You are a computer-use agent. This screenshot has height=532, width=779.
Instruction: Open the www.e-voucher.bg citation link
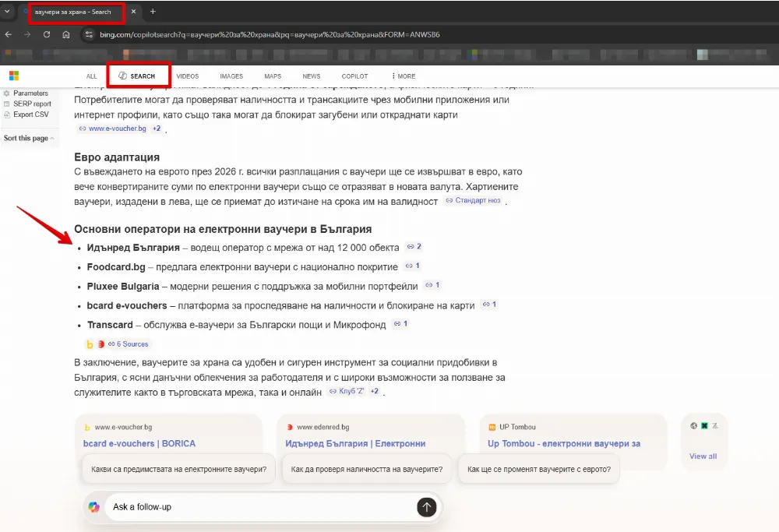pos(113,129)
